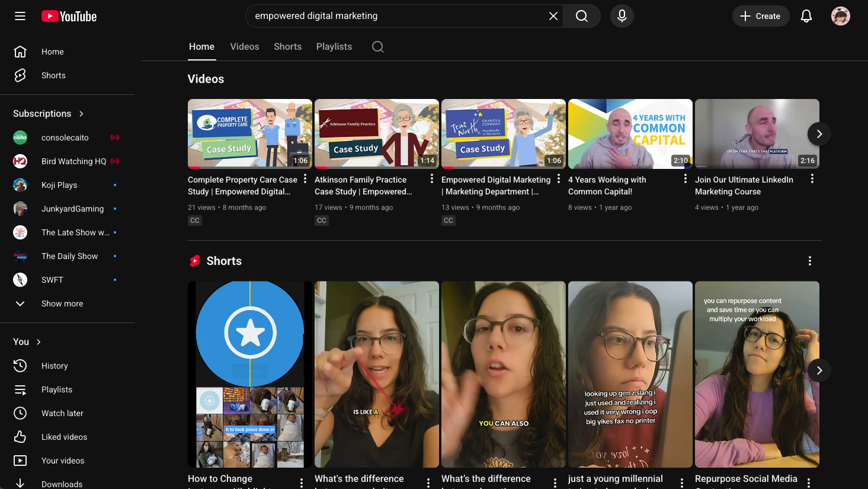Open the Atkinson Family Practice Case Study video
This screenshot has width=868, height=489.
(377, 134)
